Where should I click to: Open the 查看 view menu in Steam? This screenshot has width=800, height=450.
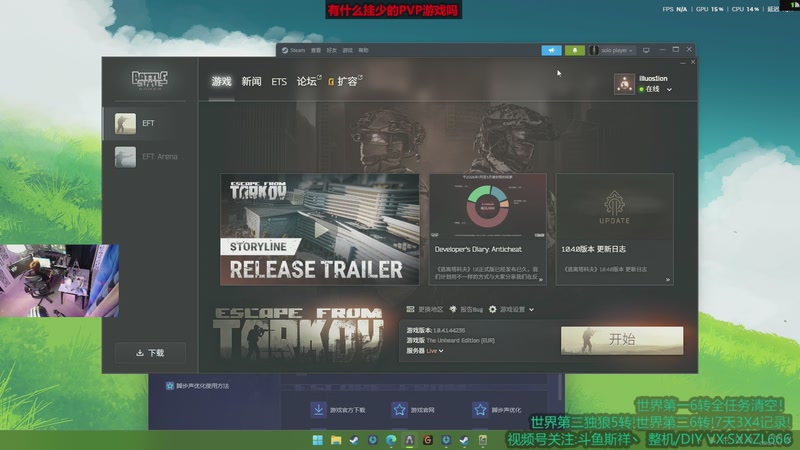(316, 51)
